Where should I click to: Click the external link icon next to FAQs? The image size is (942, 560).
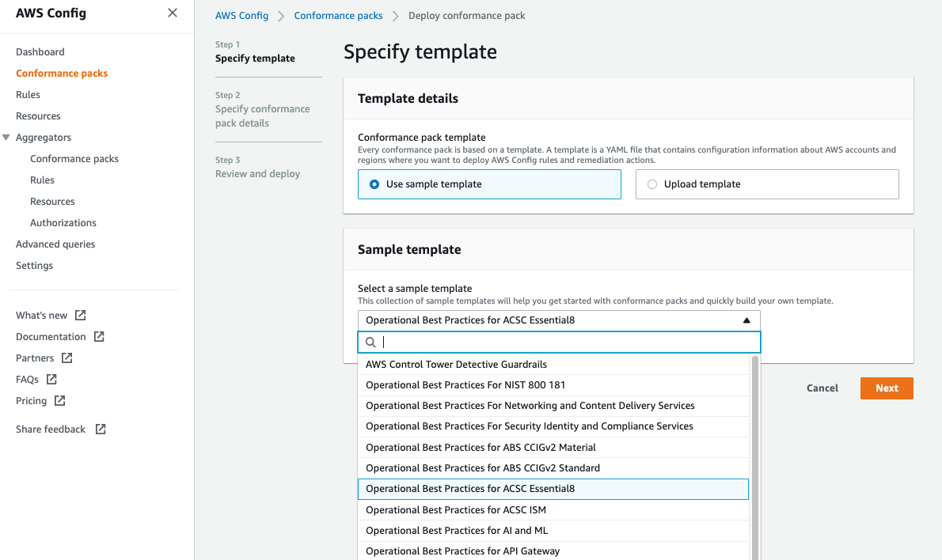point(51,380)
